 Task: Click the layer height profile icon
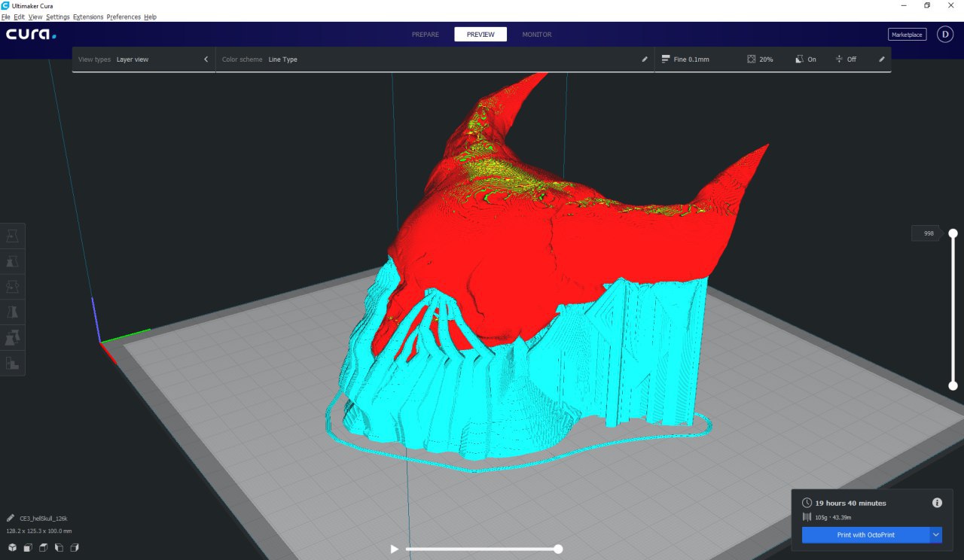pos(666,59)
